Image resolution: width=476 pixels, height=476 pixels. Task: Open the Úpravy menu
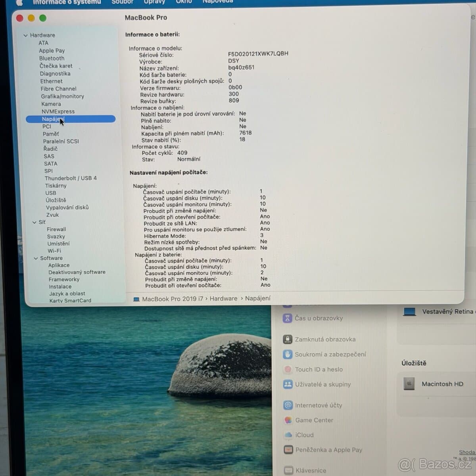click(x=154, y=2)
